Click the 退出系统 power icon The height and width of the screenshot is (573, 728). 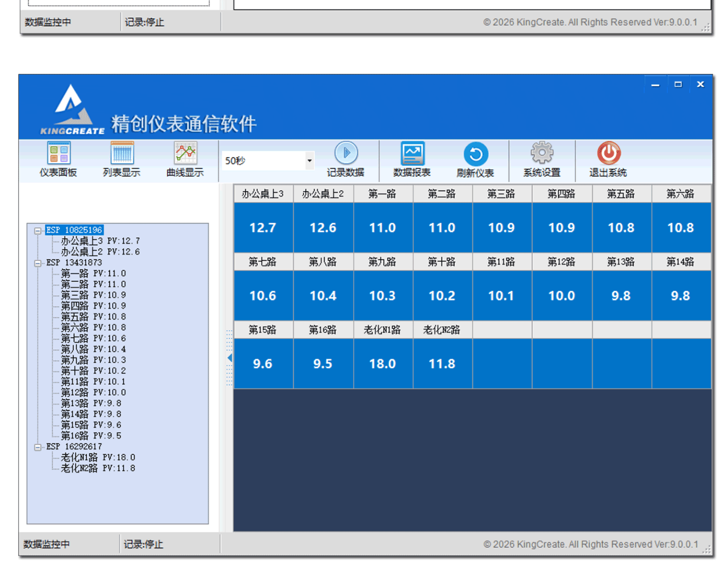608,154
